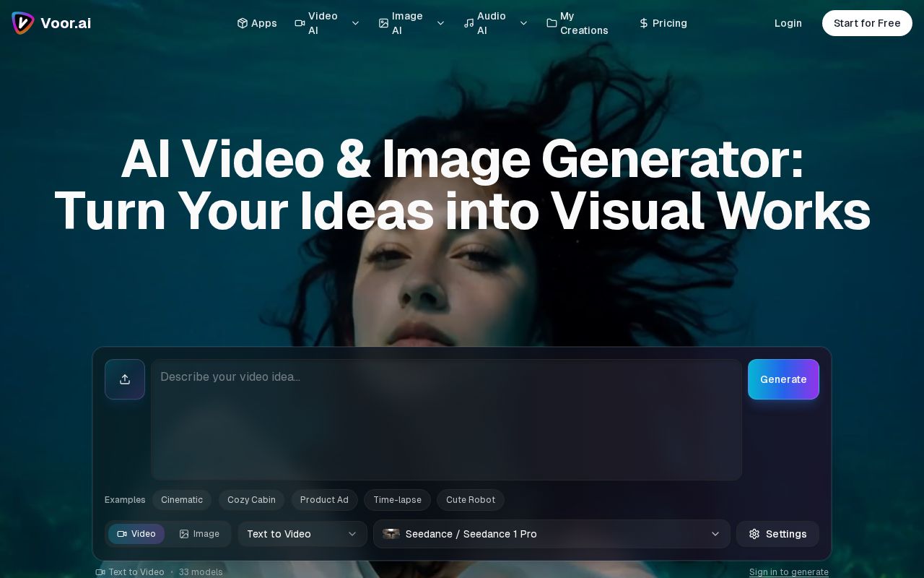Switch to Image mode toggle
This screenshot has width=924, height=578.
tap(199, 534)
